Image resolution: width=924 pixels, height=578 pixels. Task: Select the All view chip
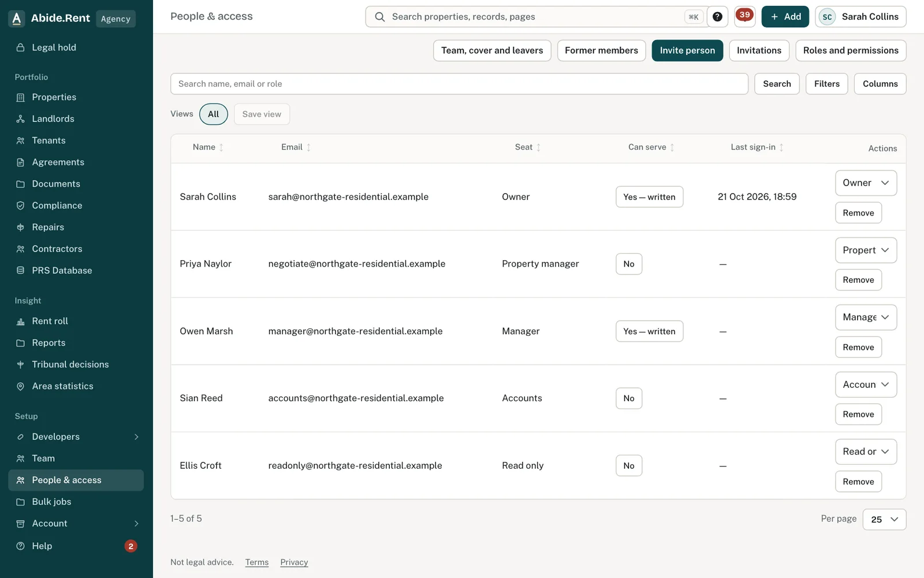(214, 114)
